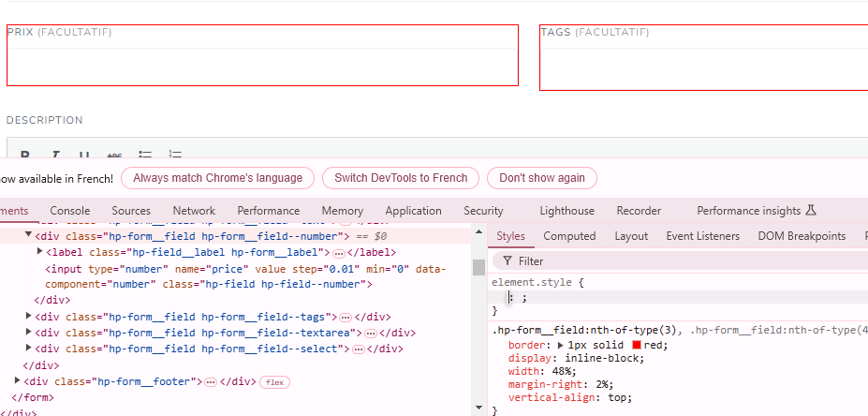
Task: Click the TAGS (FACULTATIF) label
Action: coord(596,32)
